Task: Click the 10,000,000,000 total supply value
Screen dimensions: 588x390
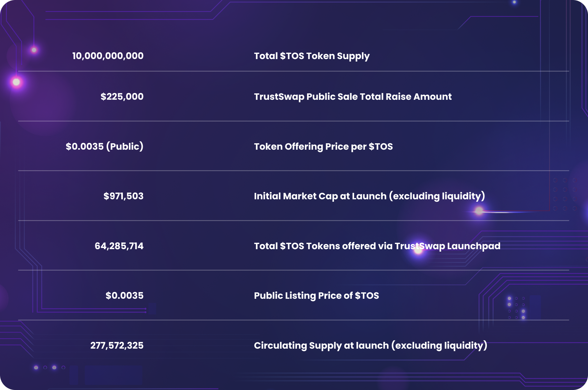Action: click(x=108, y=56)
